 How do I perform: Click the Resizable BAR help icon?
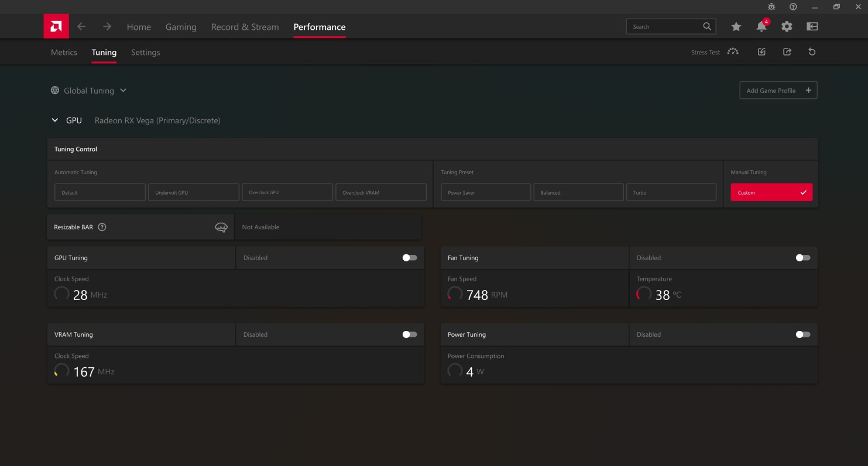pos(102,227)
